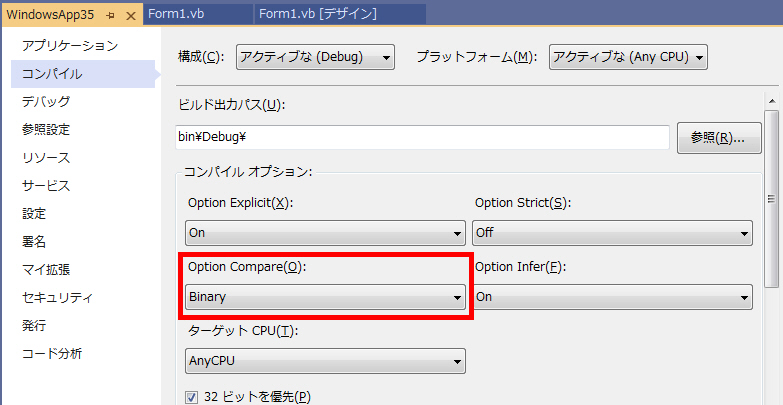
Task: Toggle the 32-bit preferred checkbox
Action: pyautogui.click(x=192, y=398)
